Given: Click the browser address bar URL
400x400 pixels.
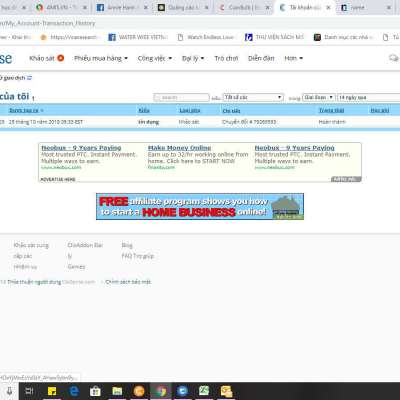Looking at the screenshot, I should click(48, 23).
